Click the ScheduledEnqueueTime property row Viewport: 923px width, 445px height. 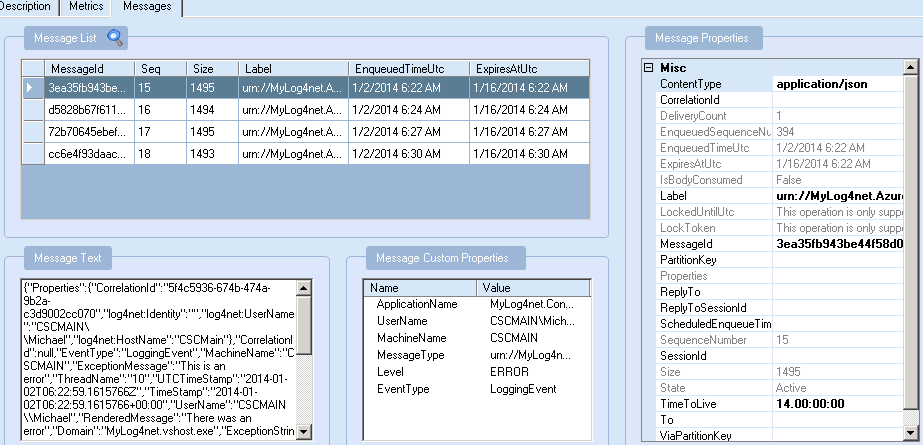tap(781, 324)
